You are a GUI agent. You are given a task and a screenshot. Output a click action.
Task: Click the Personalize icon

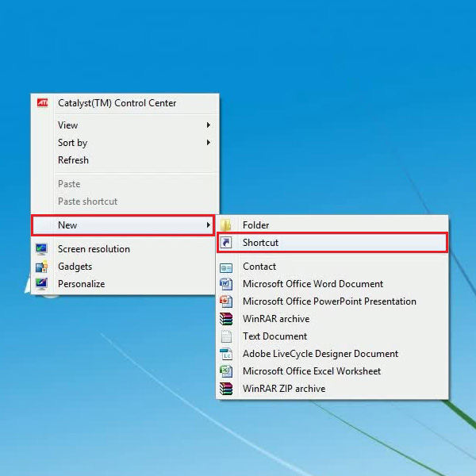click(41, 283)
